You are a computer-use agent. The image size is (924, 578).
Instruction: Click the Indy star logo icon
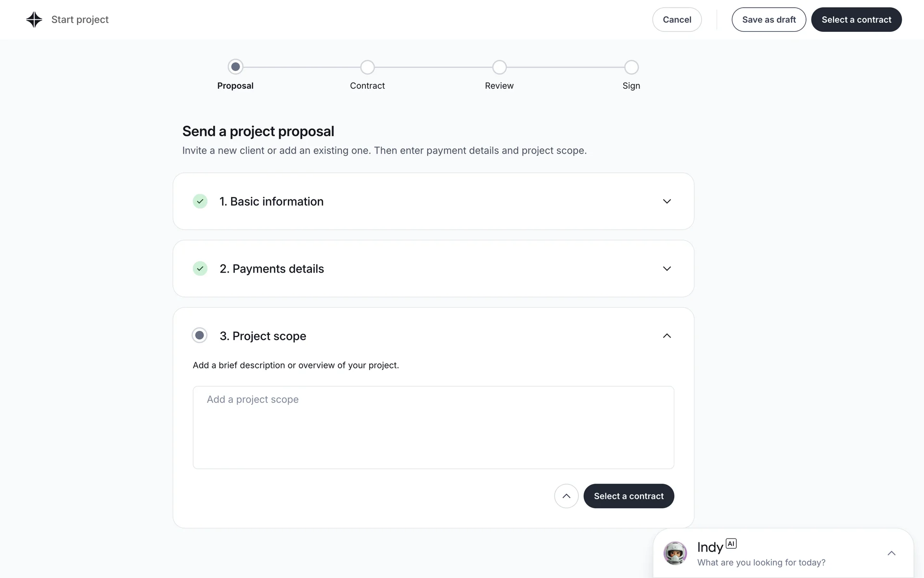coord(34,20)
